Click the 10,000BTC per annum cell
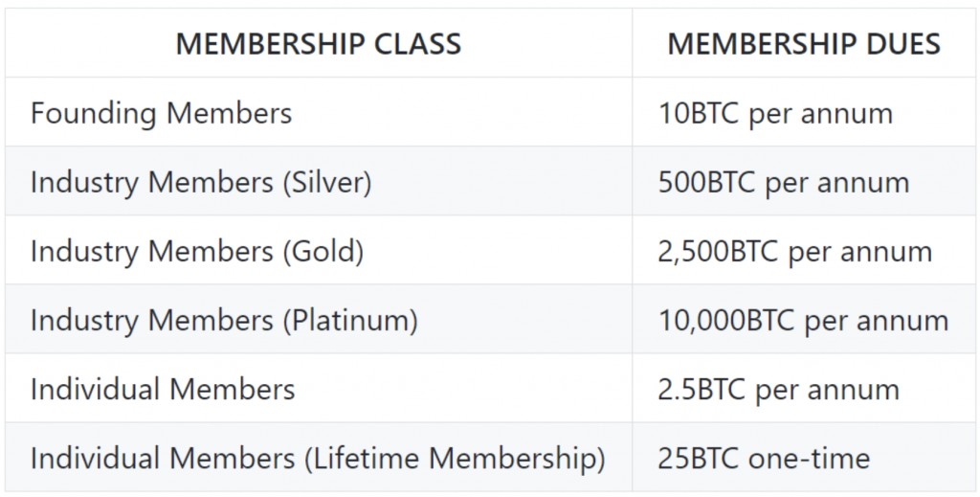The image size is (980, 497). pos(803,320)
